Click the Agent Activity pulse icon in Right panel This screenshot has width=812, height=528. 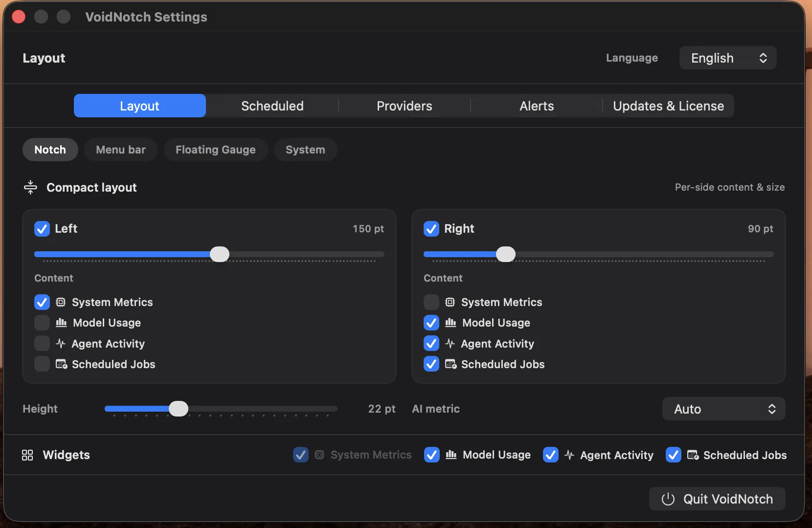[450, 344]
